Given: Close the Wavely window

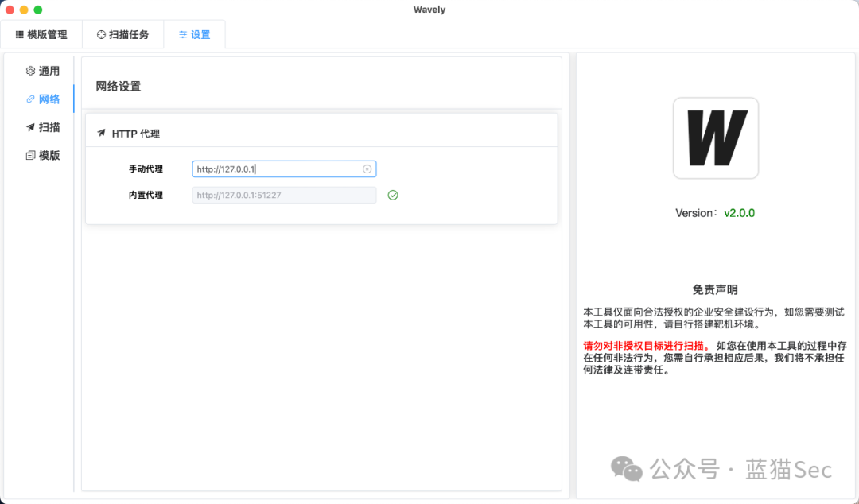Looking at the screenshot, I should pos(10,10).
